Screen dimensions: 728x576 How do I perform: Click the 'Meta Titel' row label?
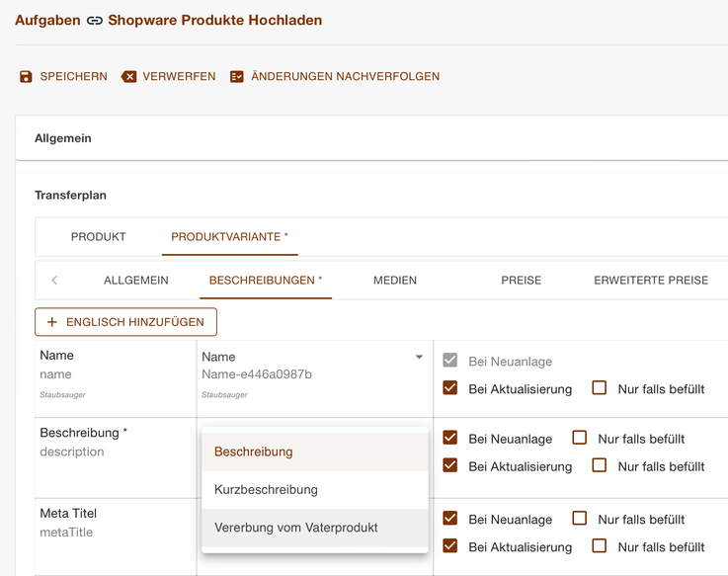pyautogui.click(x=68, y=514)
